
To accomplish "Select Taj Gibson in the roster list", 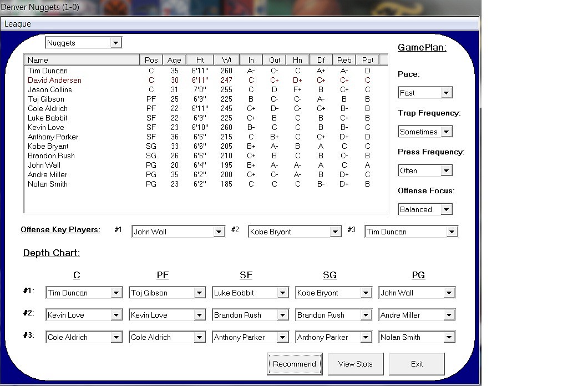I will pyautogui.click(x=206, y=99).
